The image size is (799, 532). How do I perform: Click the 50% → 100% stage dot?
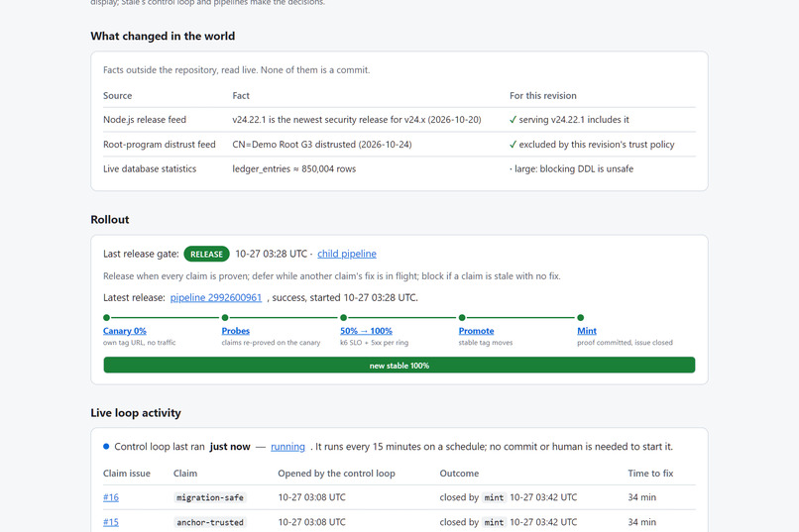click(343, 318)
